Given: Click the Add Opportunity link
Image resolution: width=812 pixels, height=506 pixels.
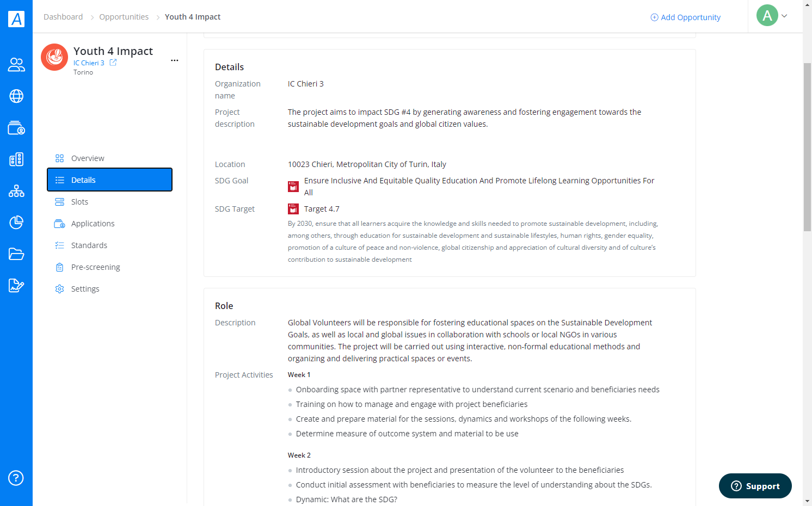Looking at the screenshot, I should click(x=686, y=17).
